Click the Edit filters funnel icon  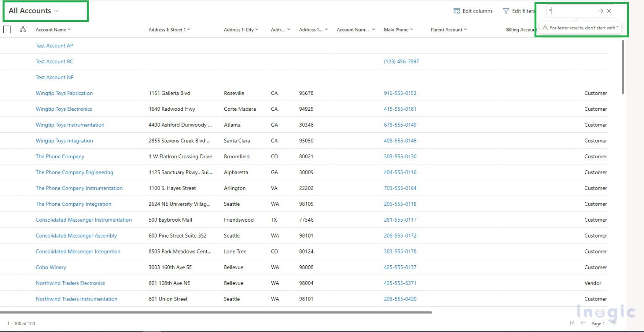(506, 11)
